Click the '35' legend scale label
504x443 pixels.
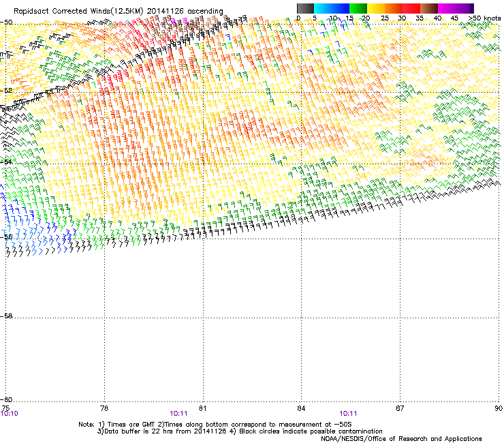tap(420, 18)
